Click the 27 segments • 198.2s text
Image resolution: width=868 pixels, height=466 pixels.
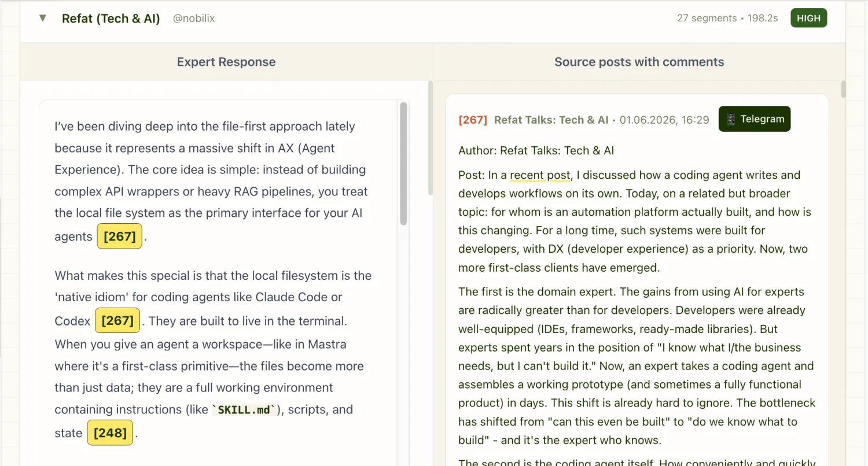[x=727, y=18]
